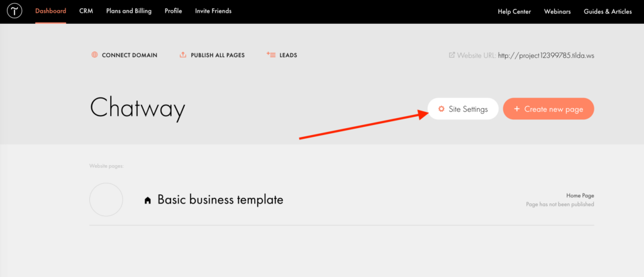The width and height of the screenshot is (644, 277).
Task: Click the LEADS label
Action: 288,55
